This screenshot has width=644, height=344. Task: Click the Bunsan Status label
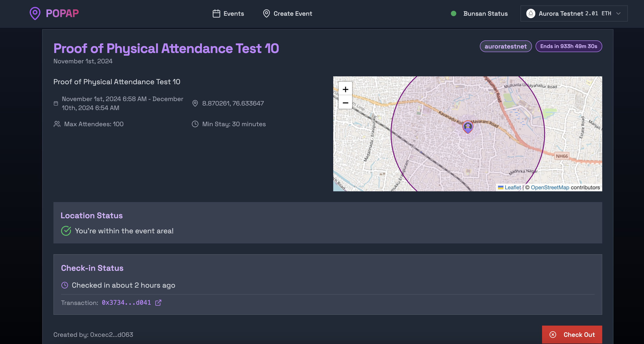(485, 13)
